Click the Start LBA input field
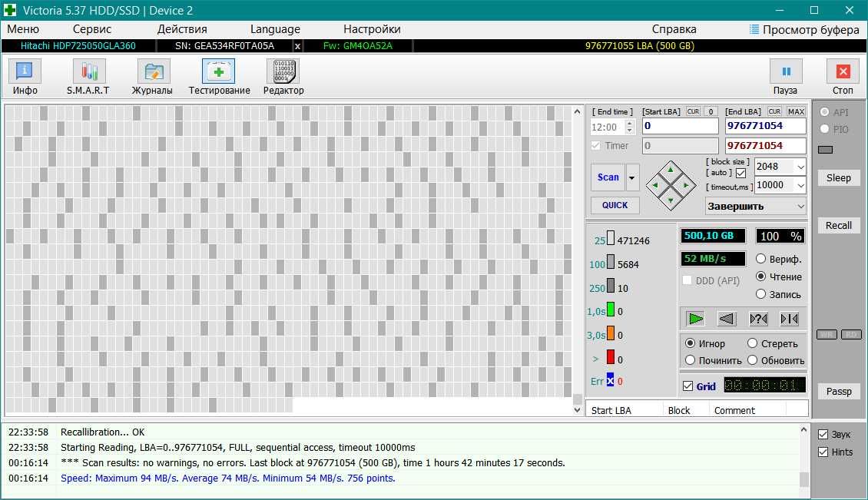The width and height of the screenshot is (868, 500). (x=681, y=126)
